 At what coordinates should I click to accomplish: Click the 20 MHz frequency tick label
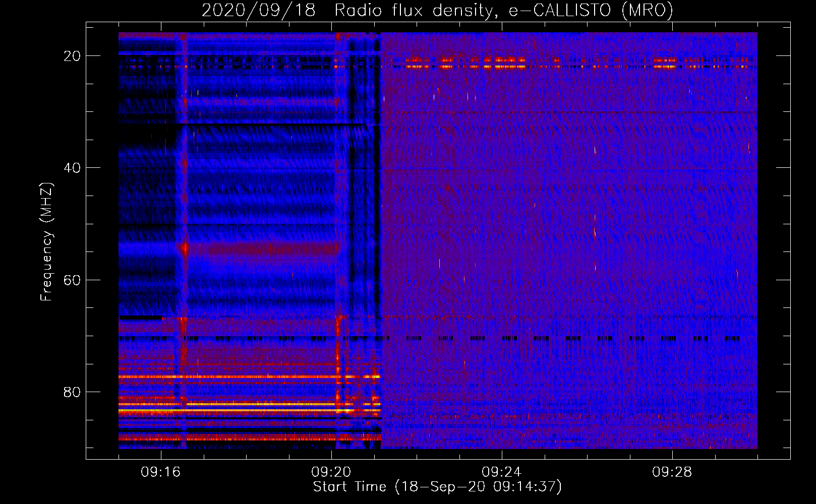(72, 56)
